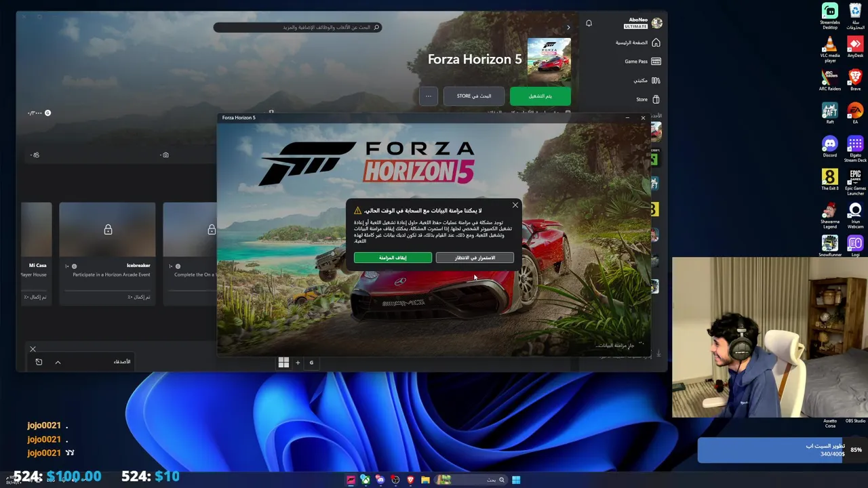Click the Xbox app search field
Screen dimensions: 868x488
click(298, 27)
